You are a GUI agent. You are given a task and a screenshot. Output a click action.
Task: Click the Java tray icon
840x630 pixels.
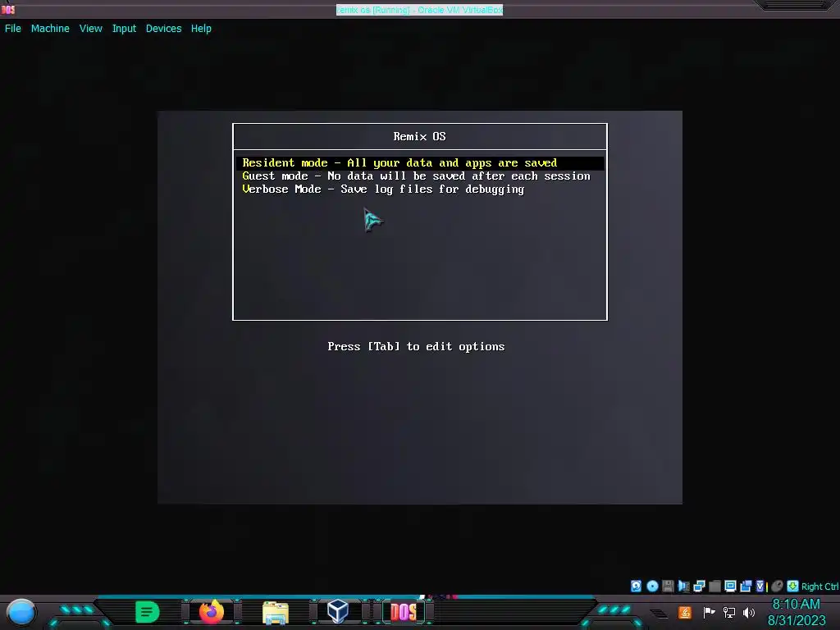pyautogui.click(x=685, y=612)
